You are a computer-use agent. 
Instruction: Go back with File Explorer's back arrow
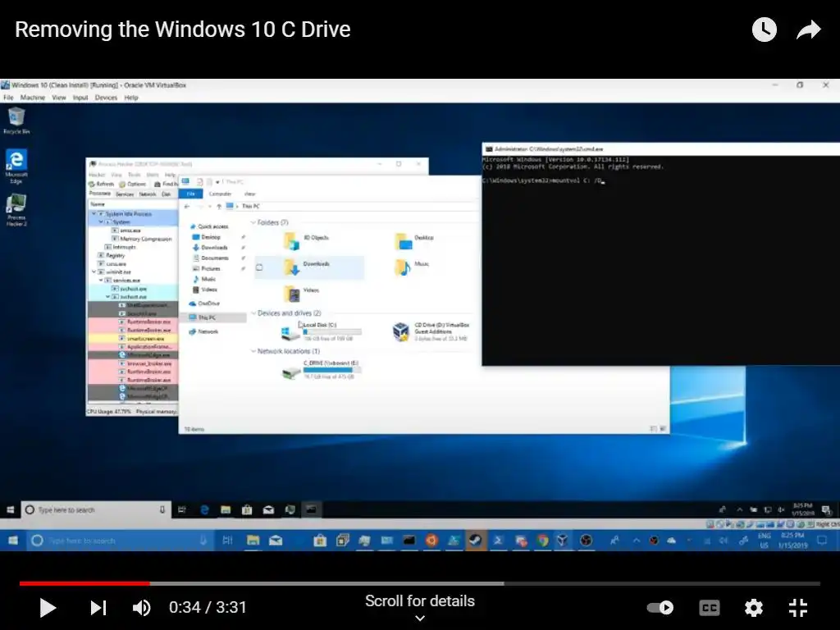click(187, 206)
